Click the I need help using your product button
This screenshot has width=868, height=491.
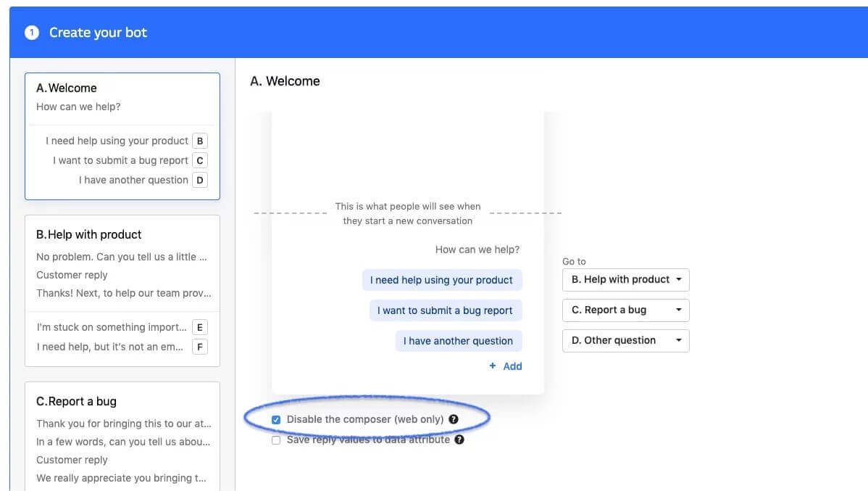pos(441,280)
